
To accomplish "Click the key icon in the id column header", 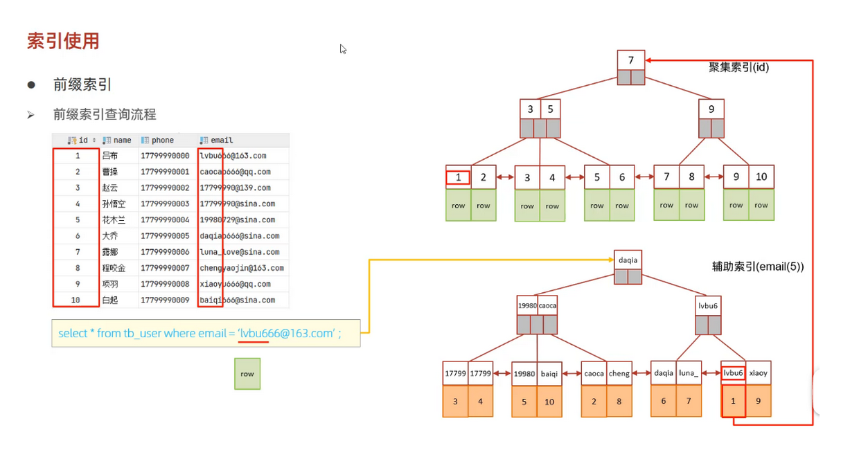I will [72, 141].
